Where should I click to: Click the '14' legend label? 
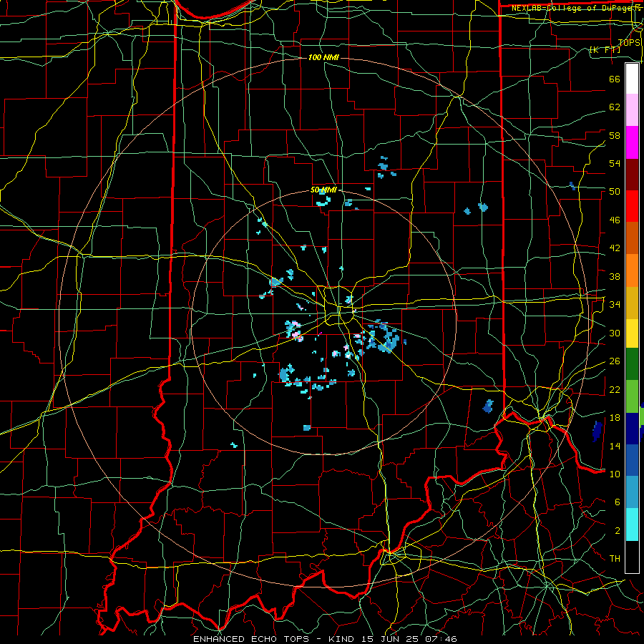(615, 446)
